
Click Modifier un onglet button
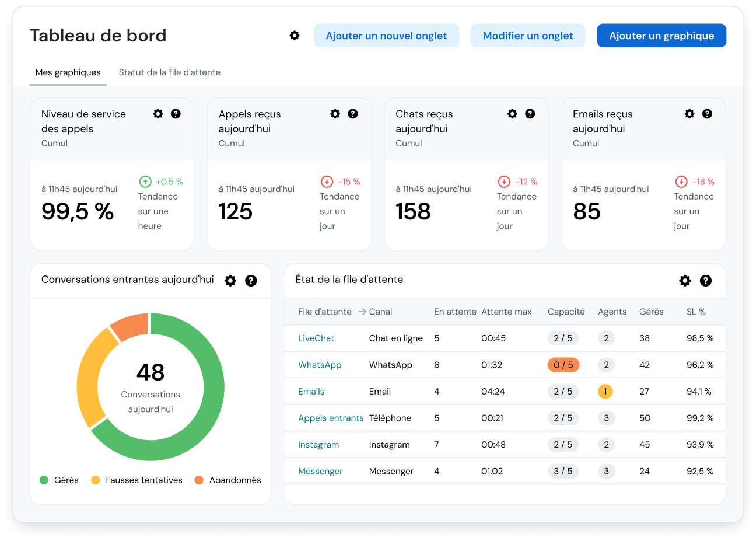click(x=528, y=36)
